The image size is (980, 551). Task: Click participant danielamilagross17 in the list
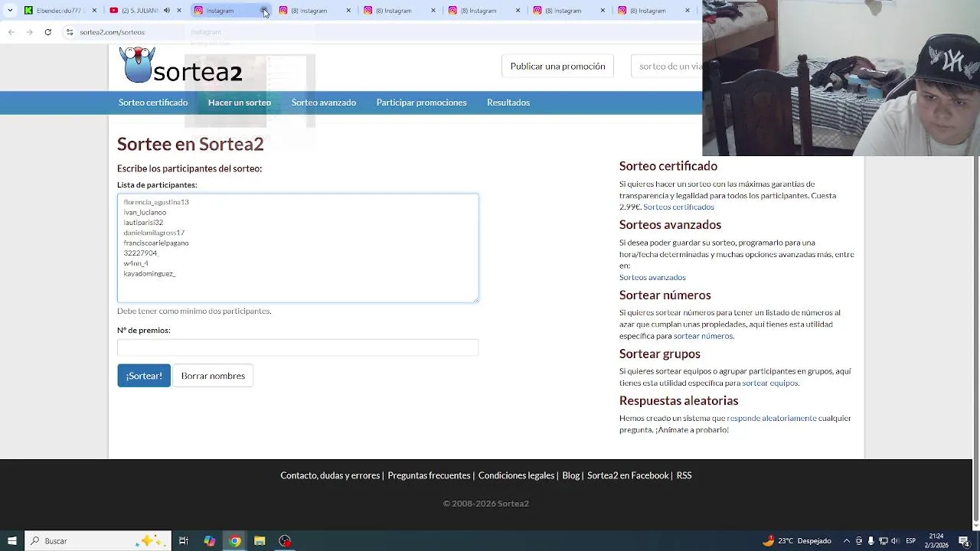coord(154,233)
